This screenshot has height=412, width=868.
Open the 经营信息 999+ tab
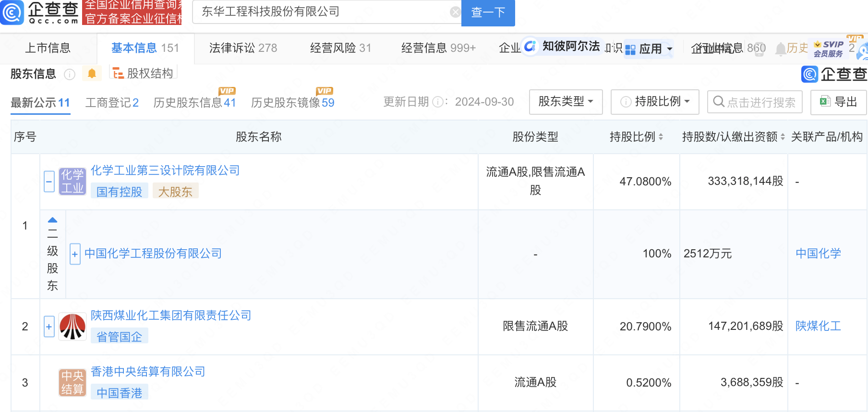click(438, 48)
